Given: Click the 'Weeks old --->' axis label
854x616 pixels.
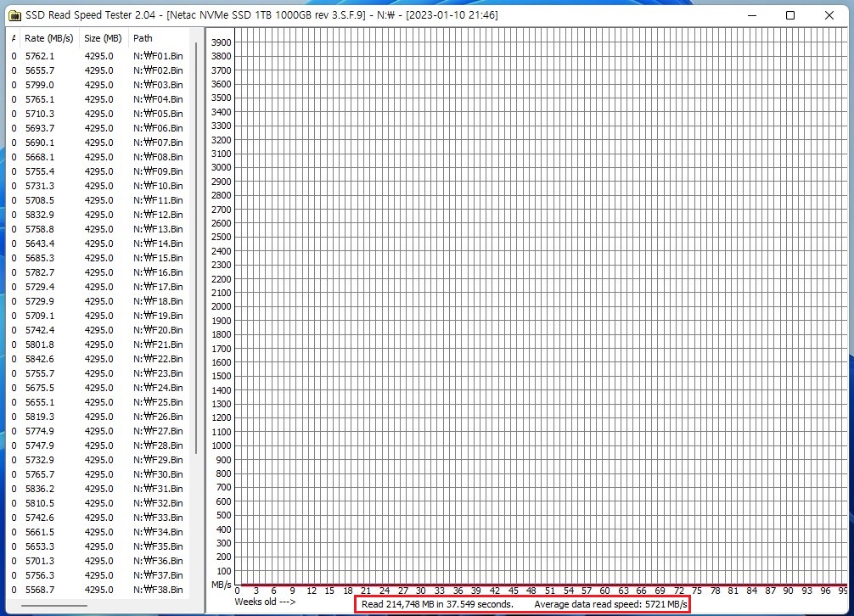Looking at the screenshot, I should pyautogui.click(x=265, y=602).
